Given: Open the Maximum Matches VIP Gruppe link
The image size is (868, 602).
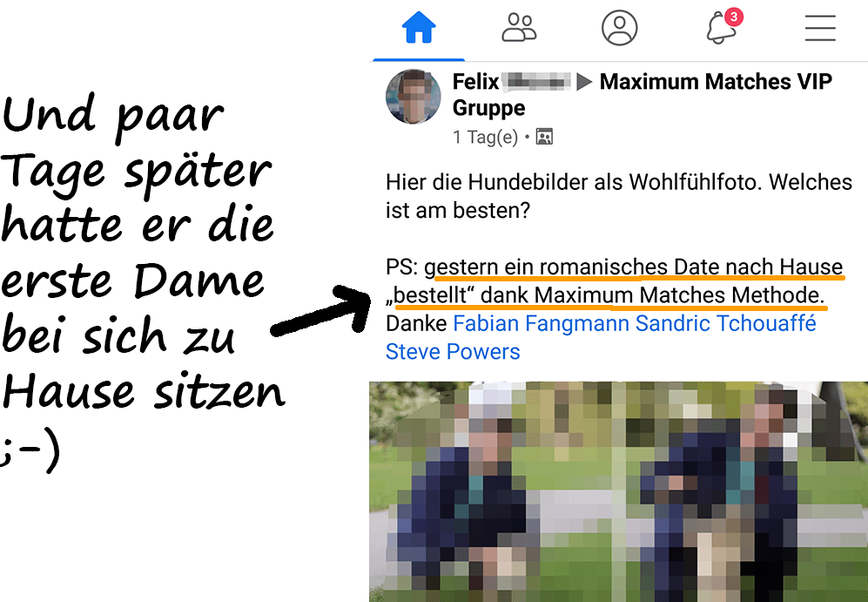Looking at the screenshot, I should (x=643, y=94).
